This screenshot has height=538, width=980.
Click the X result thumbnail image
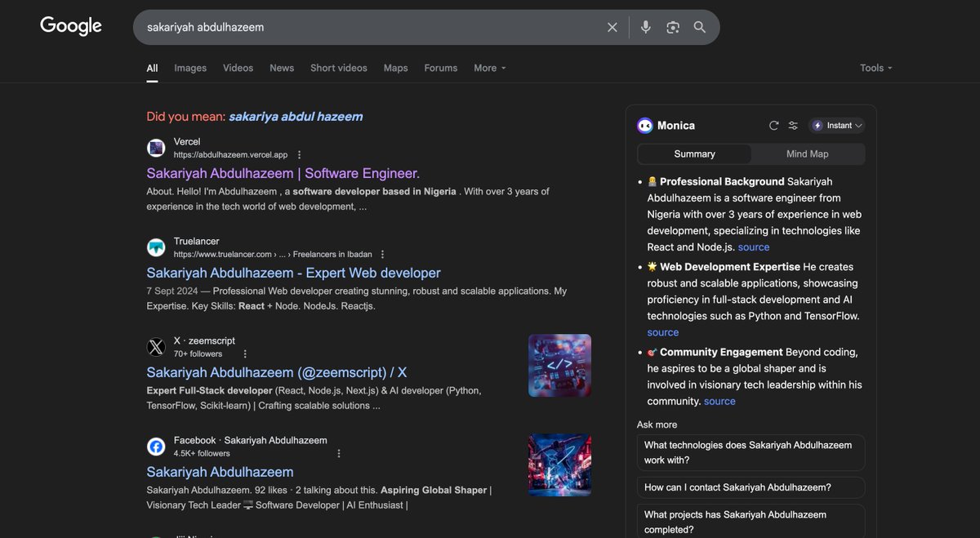[559, 366]
